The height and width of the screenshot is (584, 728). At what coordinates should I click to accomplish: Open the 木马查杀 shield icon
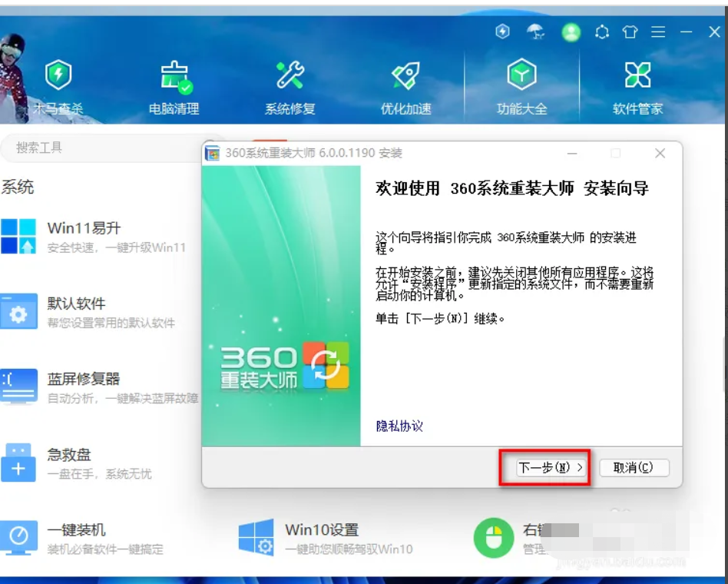click(58, 75)
